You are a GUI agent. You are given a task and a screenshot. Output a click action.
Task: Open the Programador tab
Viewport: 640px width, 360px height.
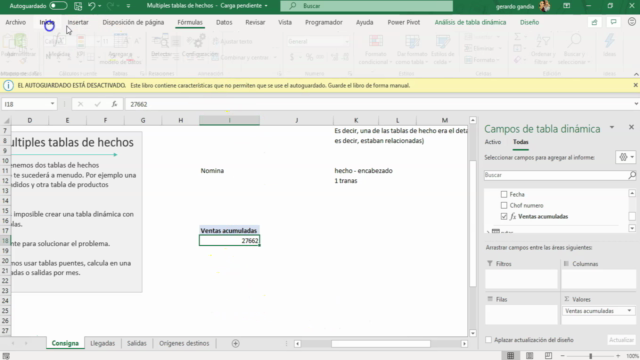(x=324, y=22)
